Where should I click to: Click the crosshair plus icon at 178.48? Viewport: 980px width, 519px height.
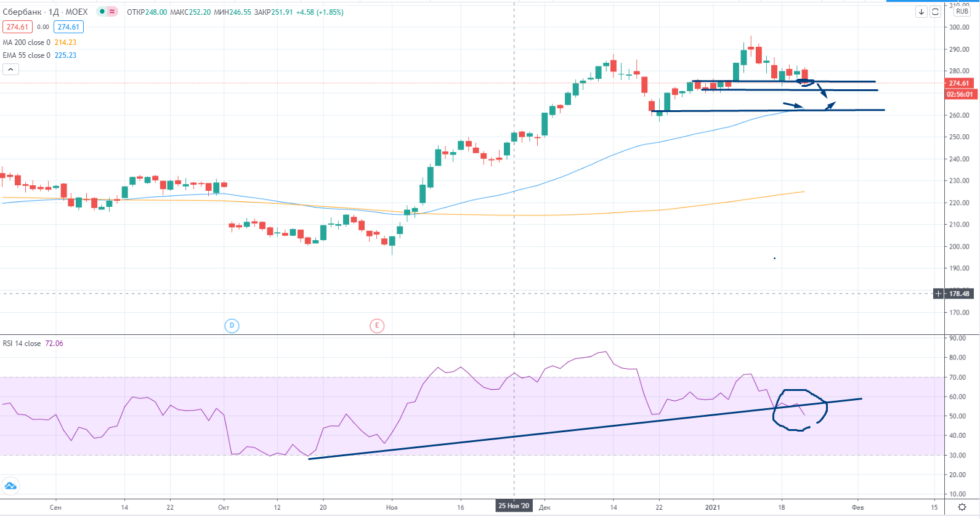(x=938, y=294)
